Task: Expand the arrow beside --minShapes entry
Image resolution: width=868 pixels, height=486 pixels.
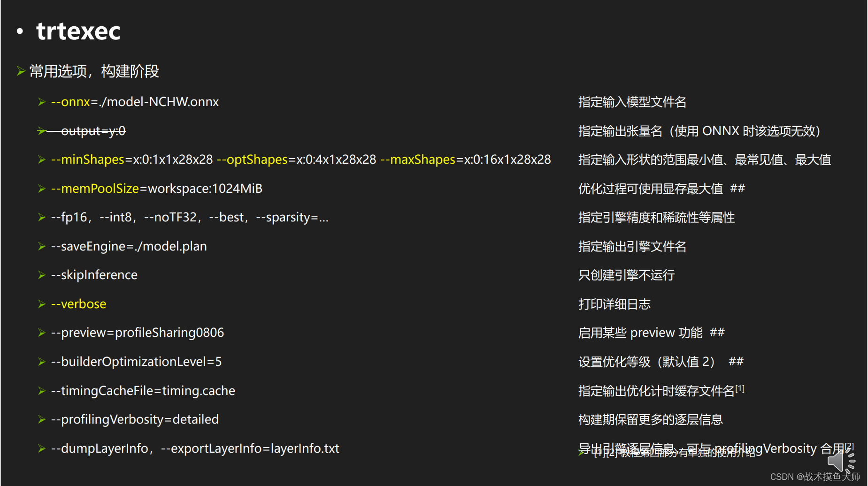Action: click(42, 159)
